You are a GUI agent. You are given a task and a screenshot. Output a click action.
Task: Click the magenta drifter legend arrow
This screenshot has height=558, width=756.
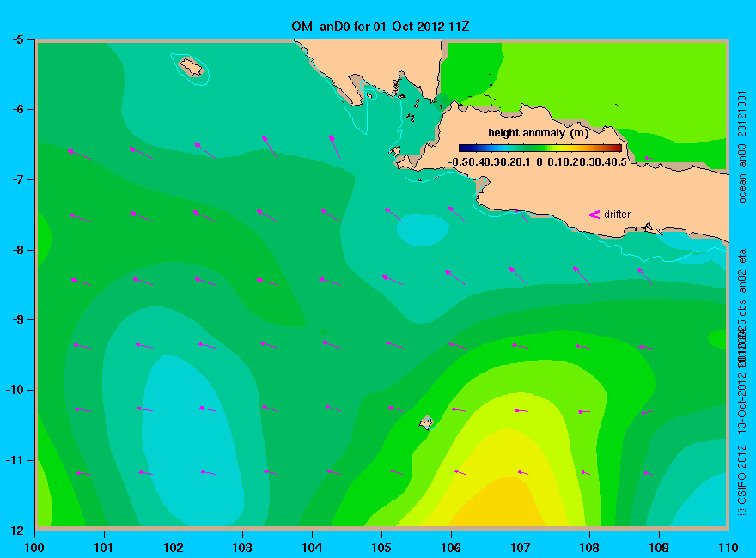pos(594,215)
